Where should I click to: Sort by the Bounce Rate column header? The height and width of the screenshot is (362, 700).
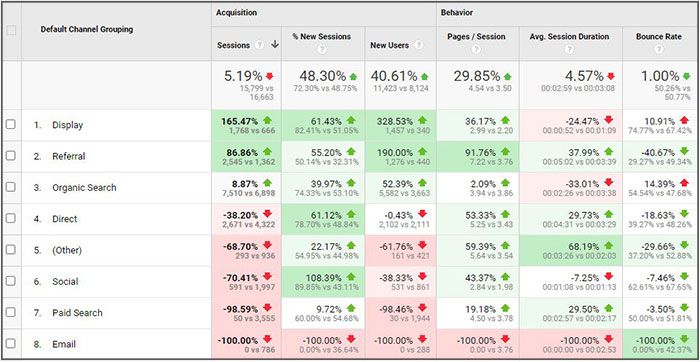coord(659,37)
